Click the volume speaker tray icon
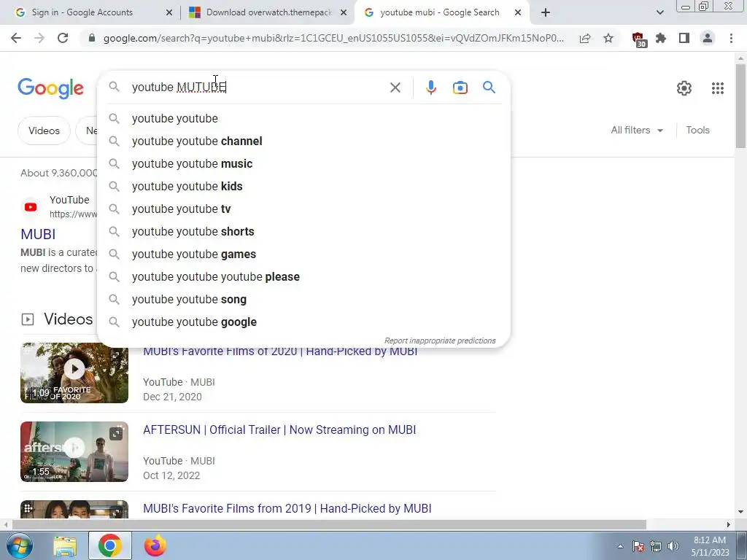Image resolution: width=747 pixels, height=560 pixels. pos(673,546)
